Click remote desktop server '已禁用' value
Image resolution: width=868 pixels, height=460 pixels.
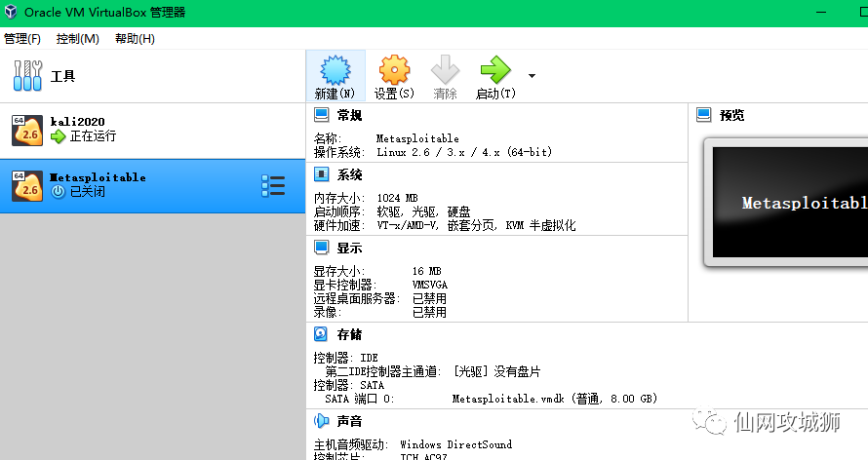click(x=429, y=298)
